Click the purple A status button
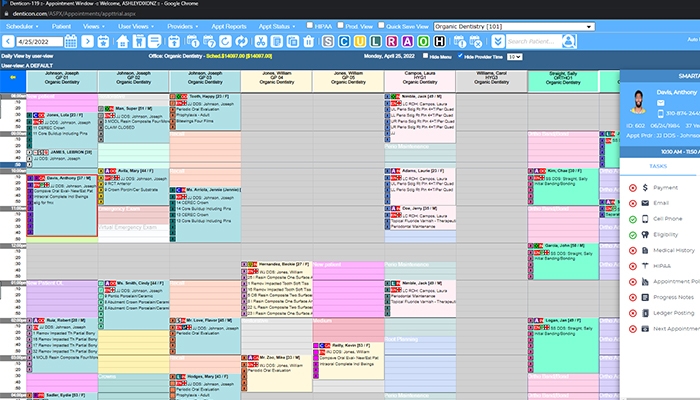 [407, 42]
